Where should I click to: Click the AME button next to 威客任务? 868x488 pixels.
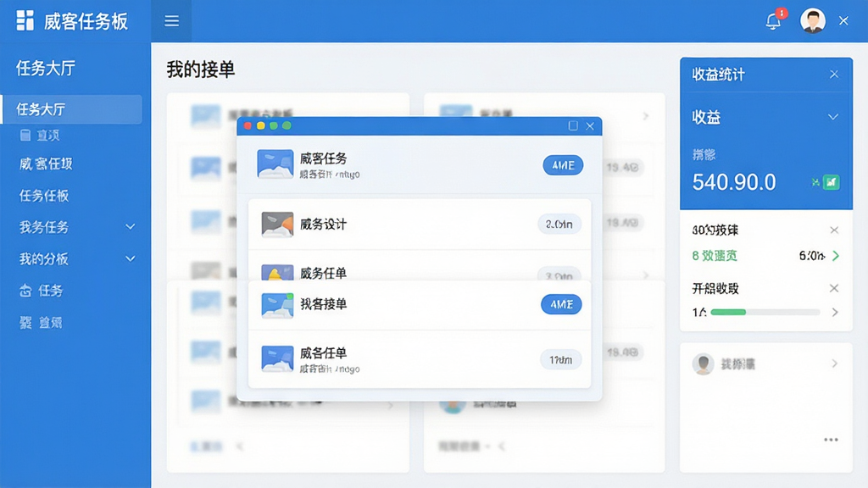563,165
